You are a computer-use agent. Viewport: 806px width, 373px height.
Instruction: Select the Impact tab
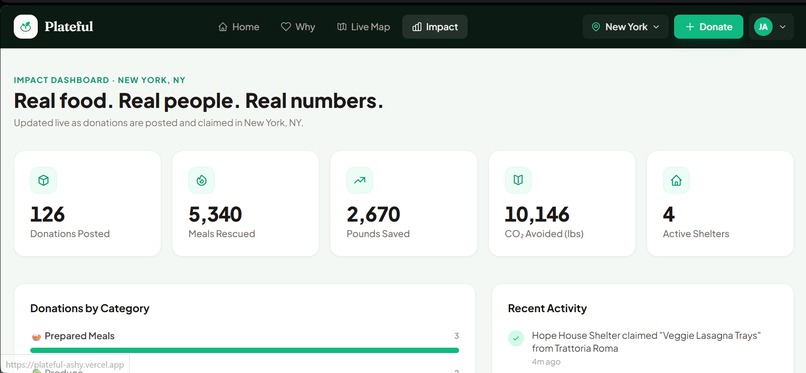(x=435, y=27)
